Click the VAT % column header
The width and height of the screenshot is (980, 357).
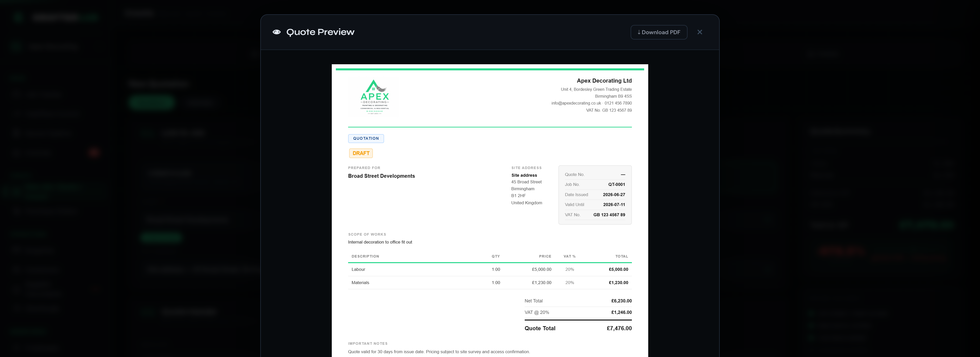(570, 256)
